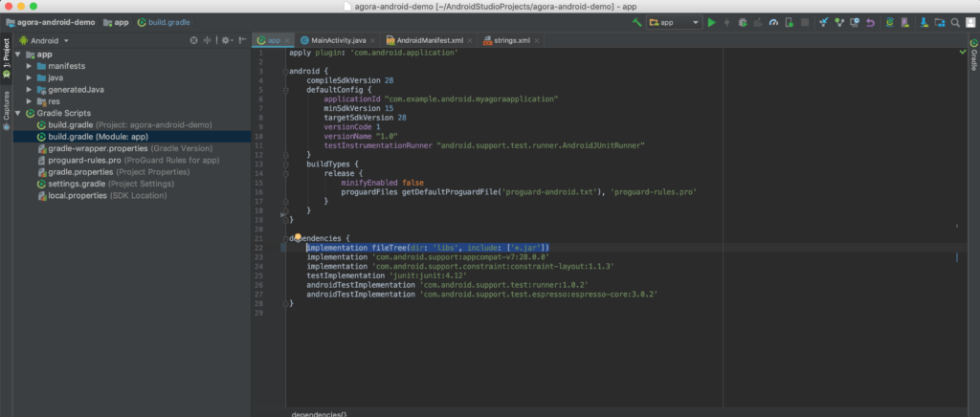The width and height of the screenshot is (980, 417).
Task: Click the minifyEnabled false line
Action: pos(383,183)
